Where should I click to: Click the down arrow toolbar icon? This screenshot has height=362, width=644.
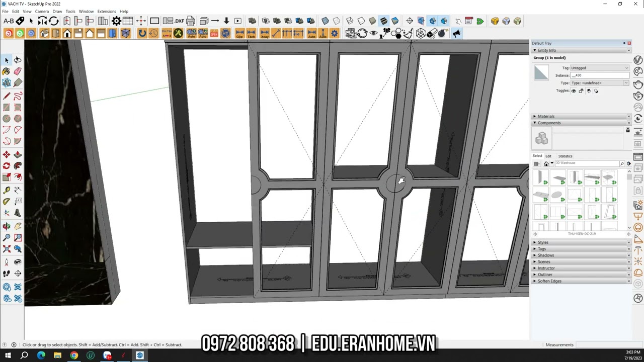[226, 21]
